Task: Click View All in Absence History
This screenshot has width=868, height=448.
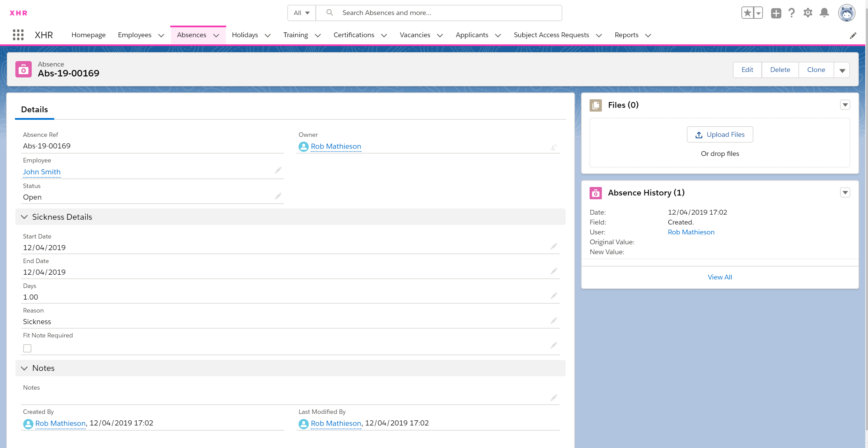Action: (x=720, y=277)
